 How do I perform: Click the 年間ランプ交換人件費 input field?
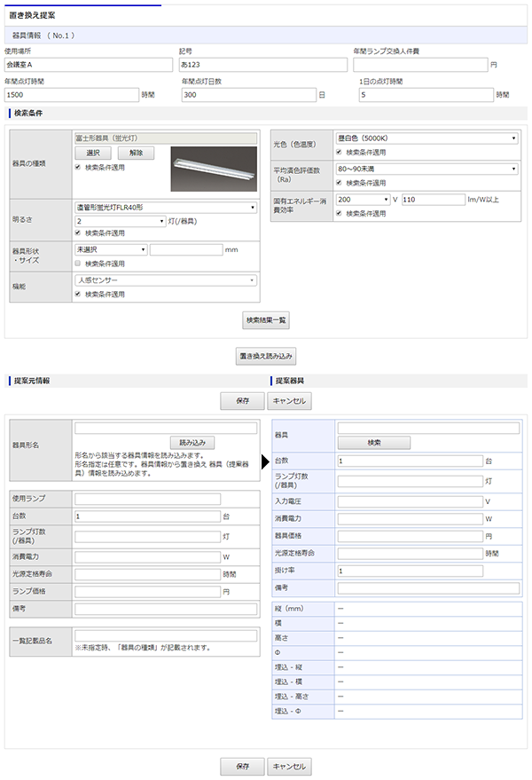click(419, 65)
